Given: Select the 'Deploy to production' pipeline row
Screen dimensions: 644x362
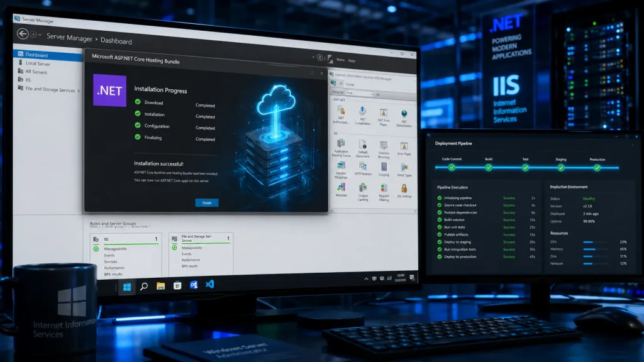Looking at the screenshot, I should click(x=487, y=256).
